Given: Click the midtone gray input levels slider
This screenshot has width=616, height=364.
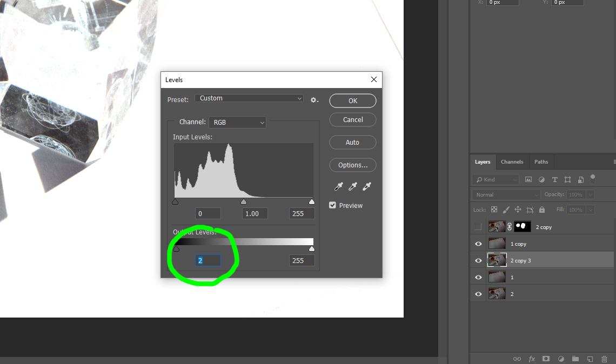Looking at the screenshot, I should click(244, 202).
